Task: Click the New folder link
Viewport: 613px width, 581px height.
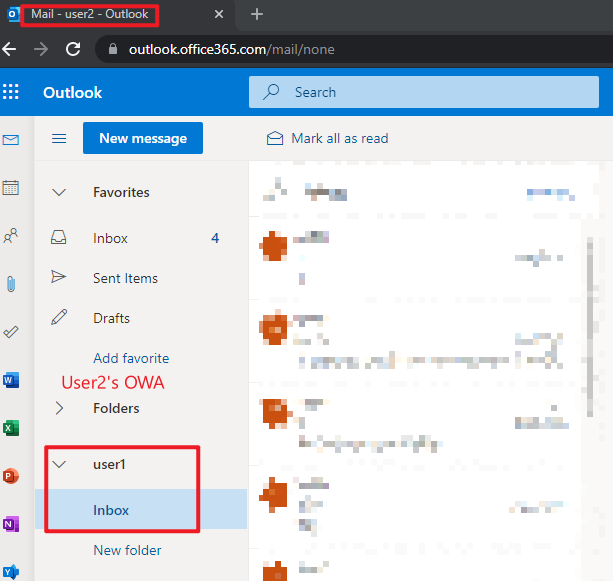Action: [x=127, y=550]
